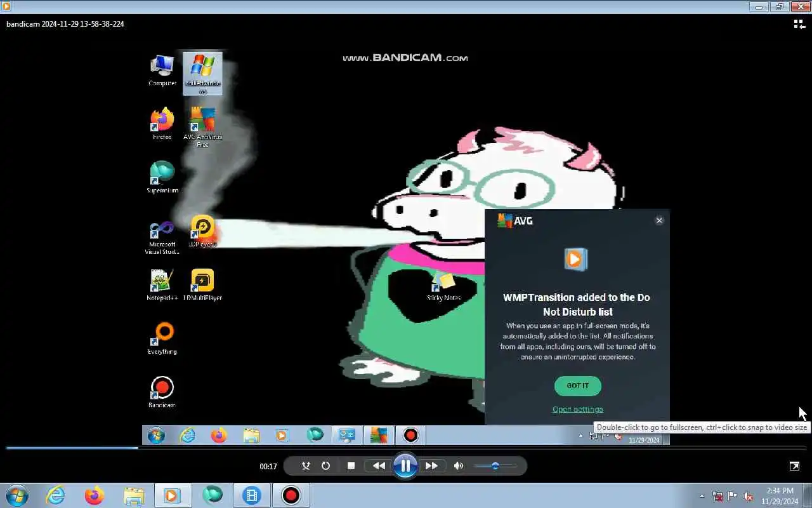Viewport: 812px width, 508px height.
Task: Click the Everything desktop shortcut
Action: pyautogui.click(x=162, y=338)
